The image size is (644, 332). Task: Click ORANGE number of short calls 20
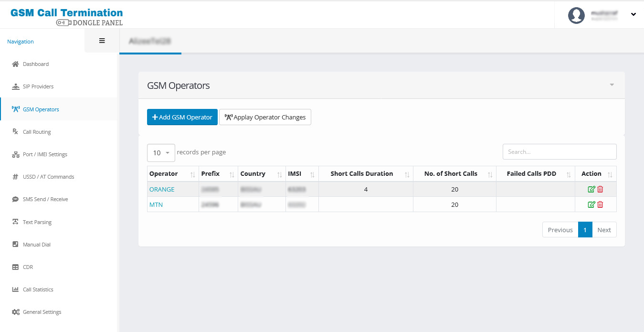coord(454,189)
